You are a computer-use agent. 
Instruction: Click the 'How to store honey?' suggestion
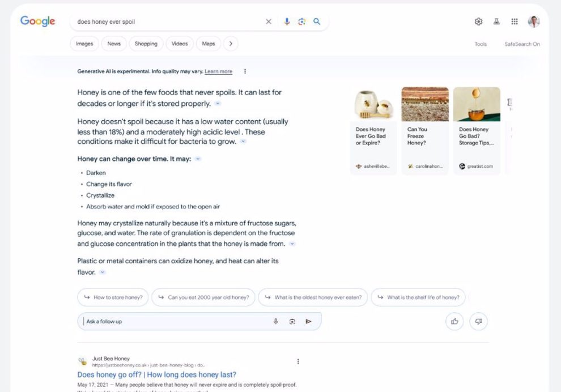(x=113, y=297)
